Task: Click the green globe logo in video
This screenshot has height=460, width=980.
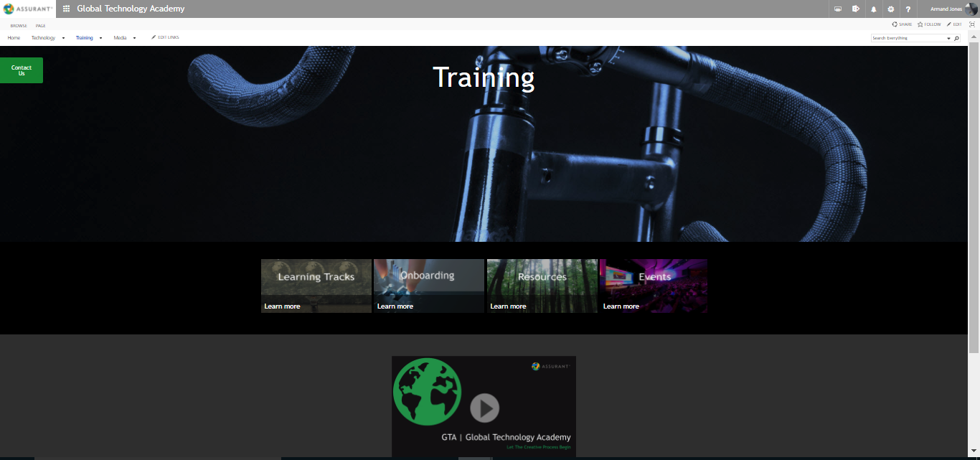Action: click(428, 391)
